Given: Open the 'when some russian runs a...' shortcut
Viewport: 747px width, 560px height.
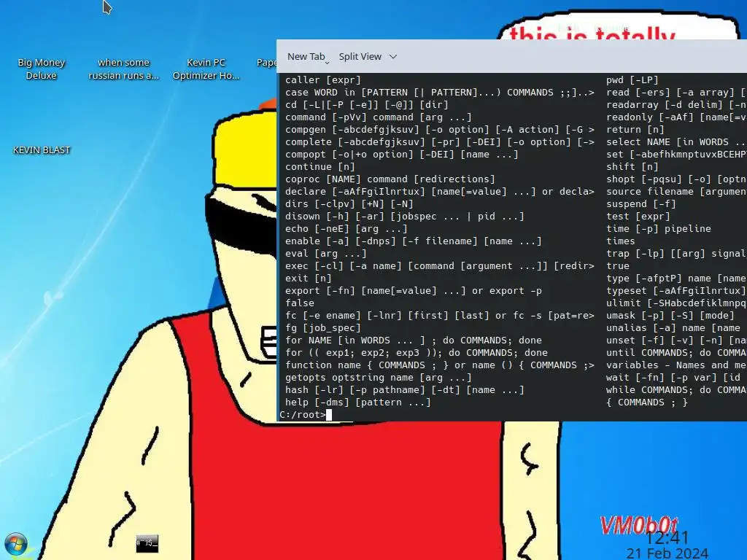Looking at the screenshot, I should pos(123,69).
